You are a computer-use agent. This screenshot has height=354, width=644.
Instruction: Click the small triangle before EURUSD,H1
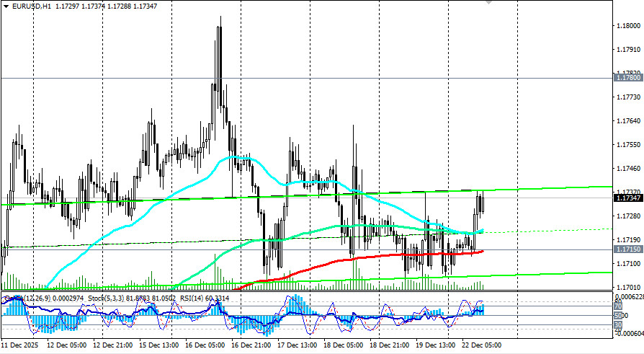[x=6, y=6]
